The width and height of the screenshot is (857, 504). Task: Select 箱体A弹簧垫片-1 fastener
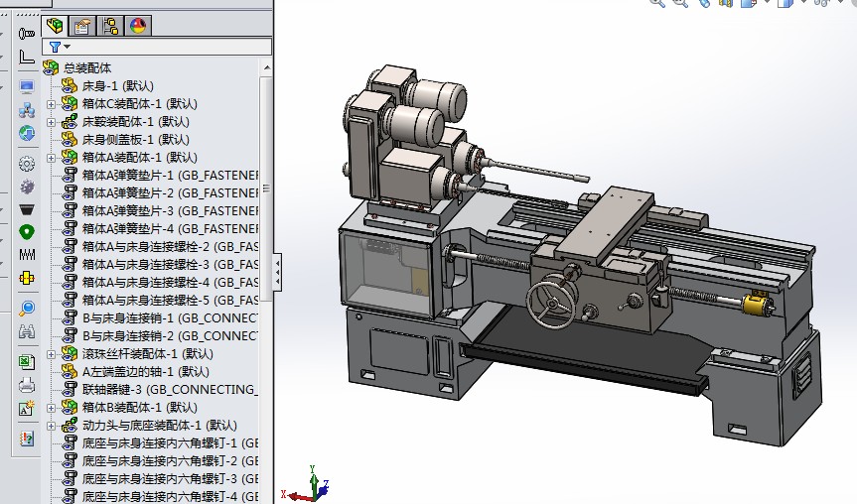click(170, 176)
